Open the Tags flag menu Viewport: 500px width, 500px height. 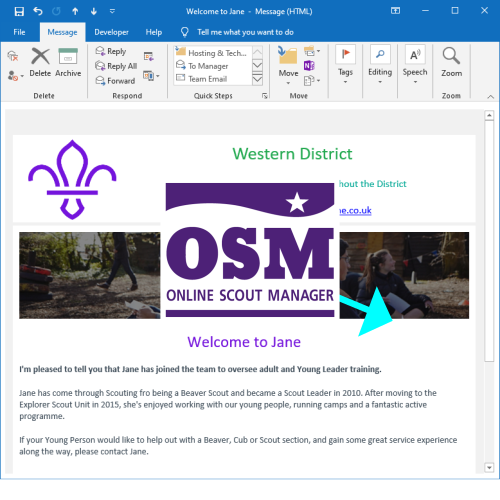pos(345,64)
